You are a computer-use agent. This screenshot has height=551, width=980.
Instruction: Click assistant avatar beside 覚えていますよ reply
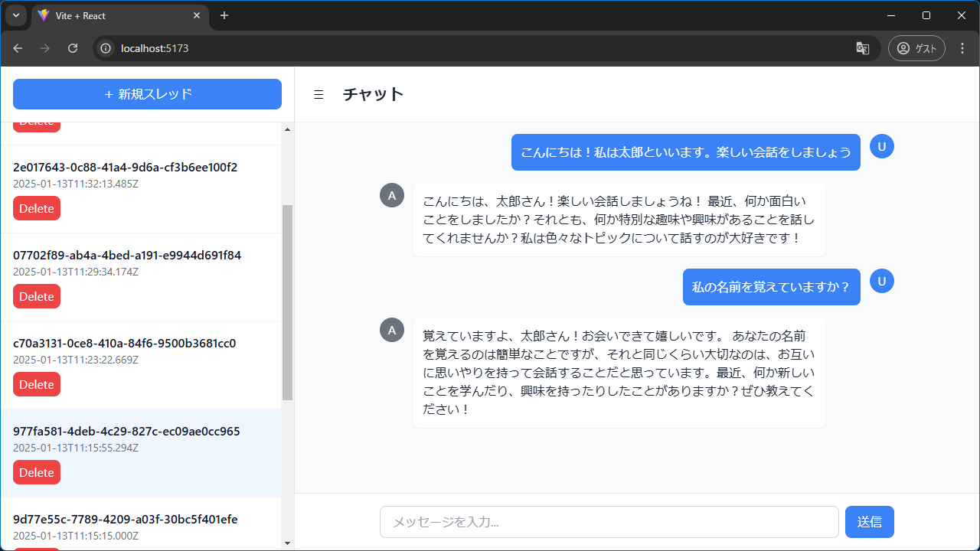pos(392,330)
